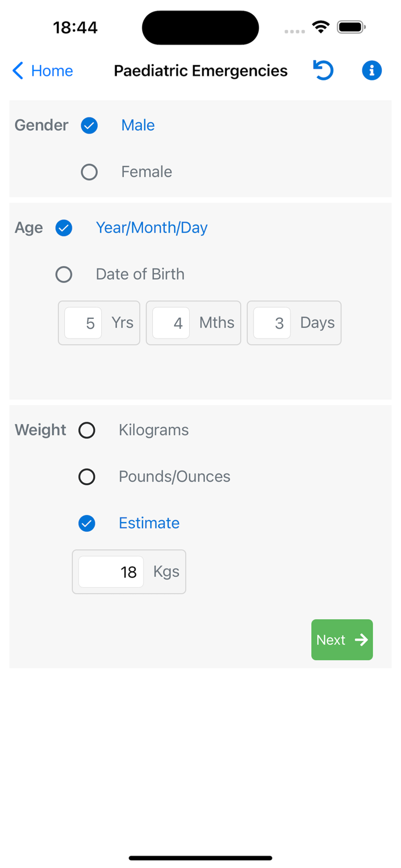
Task: Tap the Paediatric Emergencies title
Action: [x=201, y=71]
